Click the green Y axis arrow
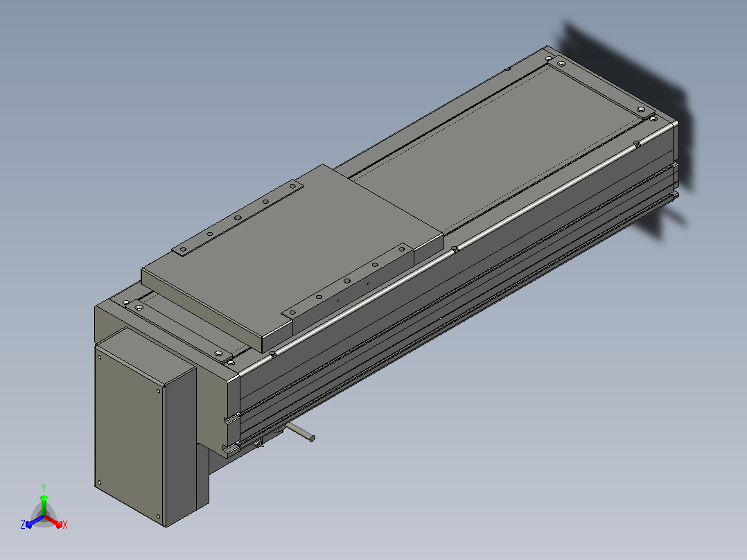747x560 pixels. click(x=44, y=505)
